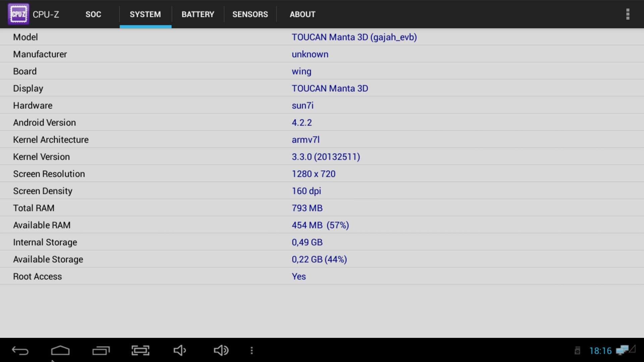
Task: Open the recent apps icon
Action: coord(101,351)
